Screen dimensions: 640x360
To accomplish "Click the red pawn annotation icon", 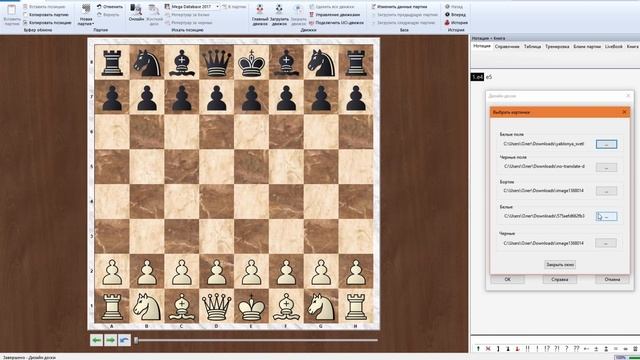I will [x=518, y=349].
